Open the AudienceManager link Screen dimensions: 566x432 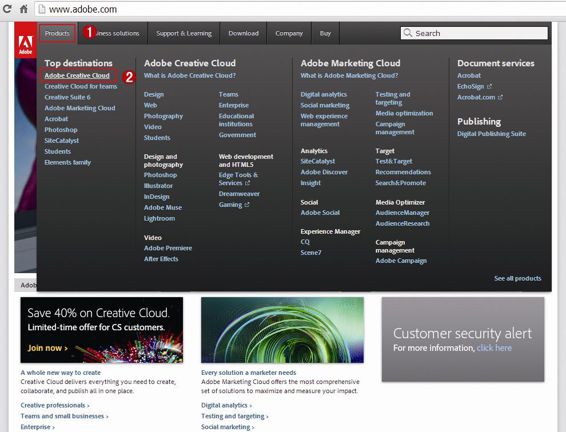click(402, 213)
